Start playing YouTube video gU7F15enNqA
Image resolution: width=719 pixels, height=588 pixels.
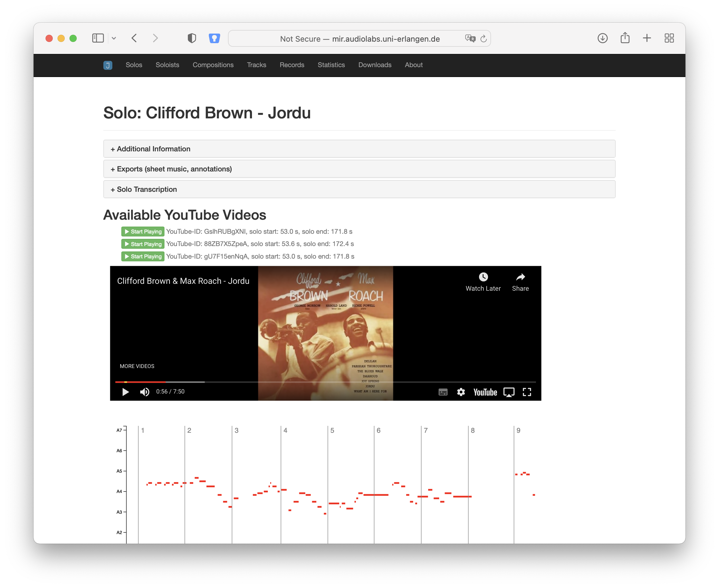point(143,257)
